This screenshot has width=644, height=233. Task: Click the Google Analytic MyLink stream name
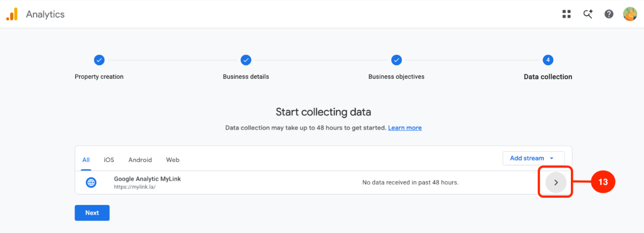pyautogui.click(x=148, y=179)
